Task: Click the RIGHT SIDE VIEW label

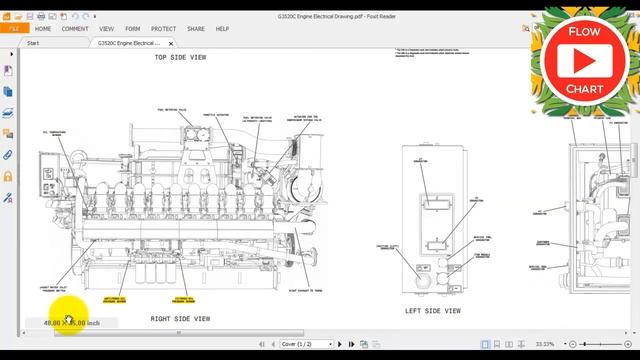Action: click(180, 319)
